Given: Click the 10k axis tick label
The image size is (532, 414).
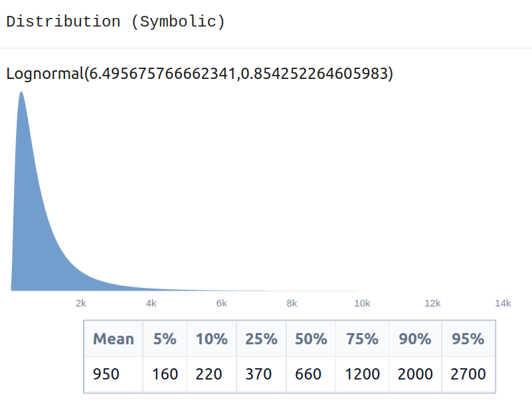Looking at the screenshot, I should click(362, 303).
